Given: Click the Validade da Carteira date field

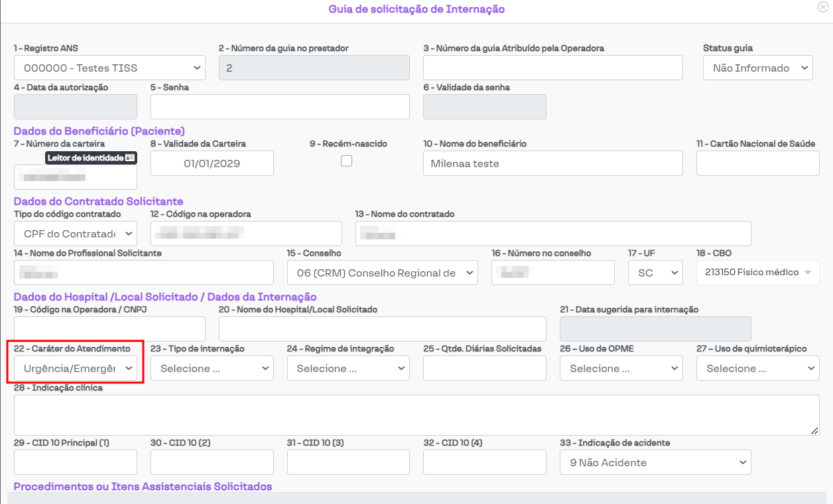Looking at the screenshot, I should coord(212,163).
